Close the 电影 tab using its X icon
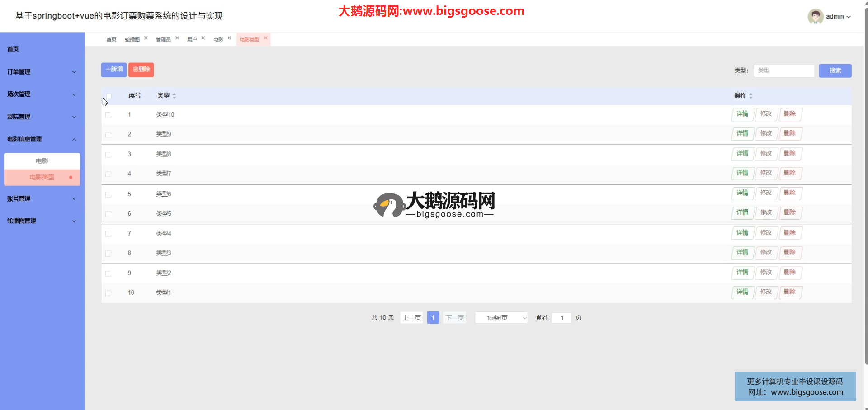 (x=229, y=38)
